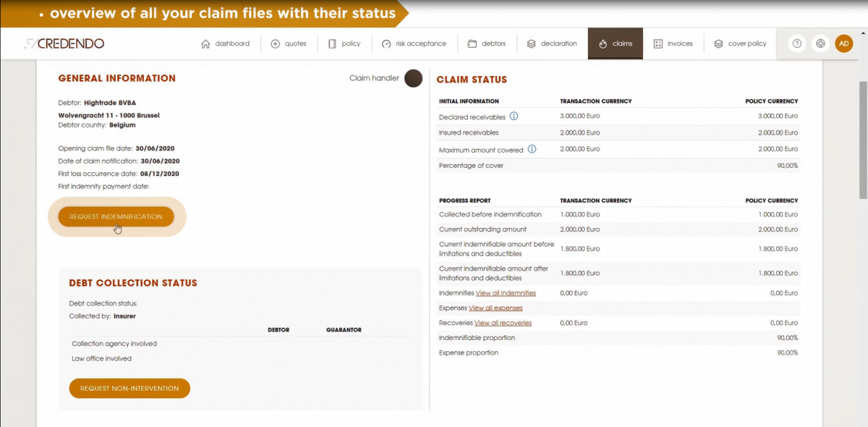Viewport: 868px width, 427px height.
Task: Click Collected by Insurer value
Action: [124, 316]
